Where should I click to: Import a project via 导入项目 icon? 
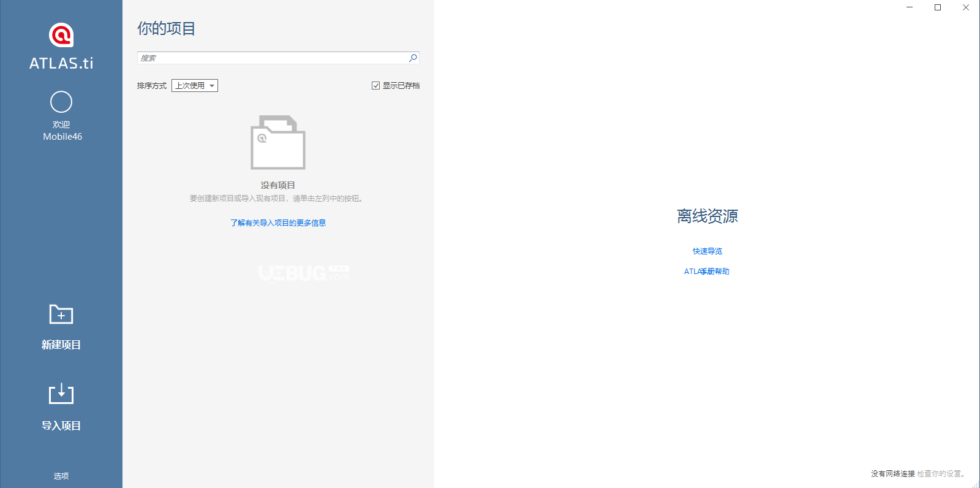coord(61,394)
